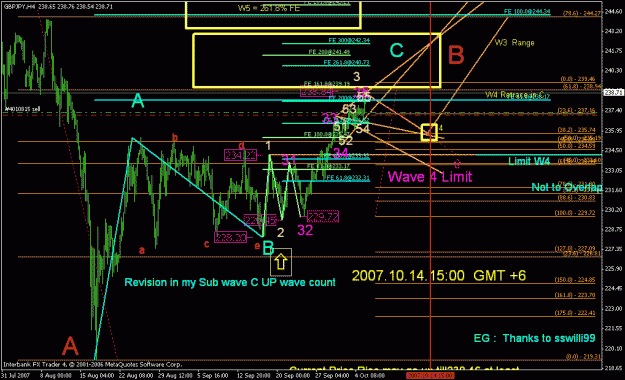Click the magenta '32' wave label

coord(305,230)
